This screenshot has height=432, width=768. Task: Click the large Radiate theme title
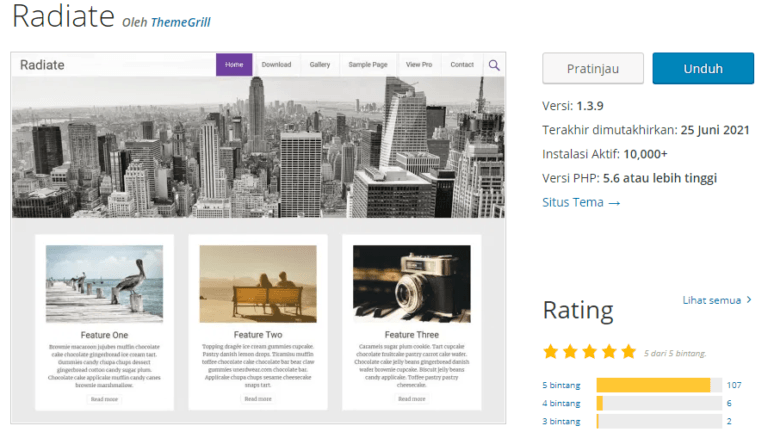tap(63, 16)
